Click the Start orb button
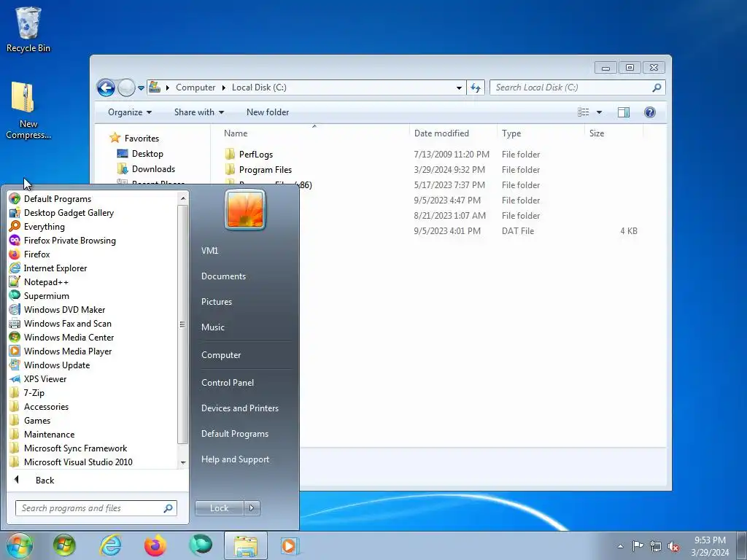 click(x=20, y=545)
